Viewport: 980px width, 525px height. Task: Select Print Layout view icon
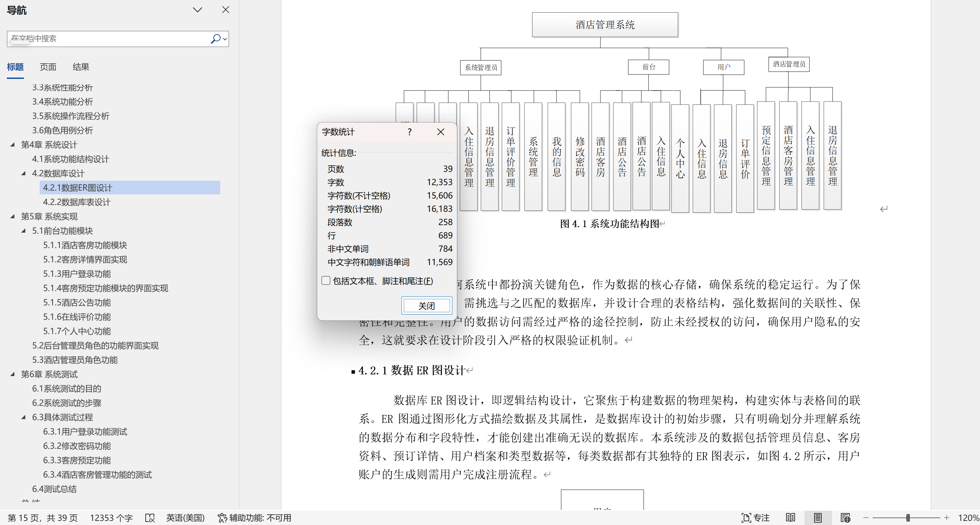[818, 518]
